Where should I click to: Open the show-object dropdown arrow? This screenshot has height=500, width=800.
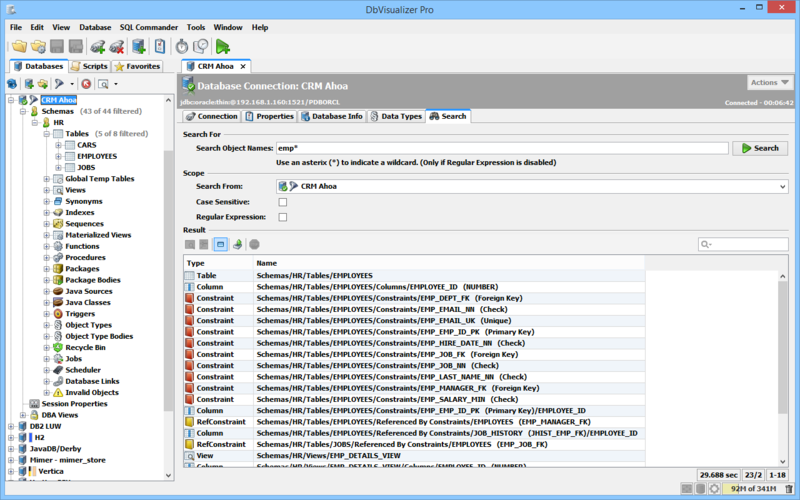[116, 84]
